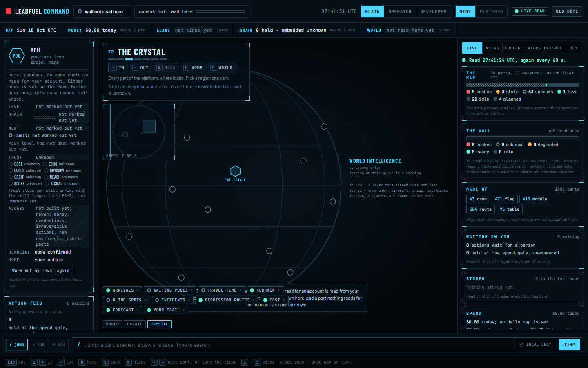Click the square region in the depth minimap
The width and height of the screenshot is (588, 368).
point(149,126)
